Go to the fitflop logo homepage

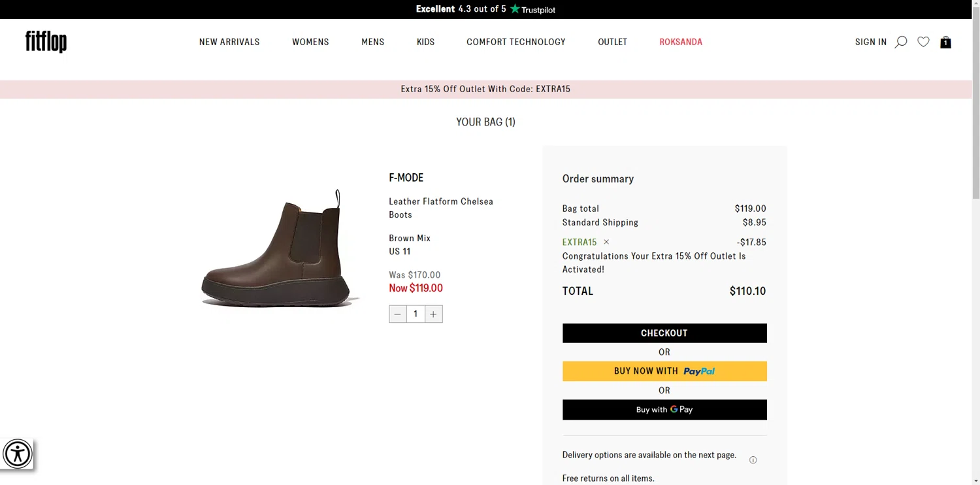(46, 41)
